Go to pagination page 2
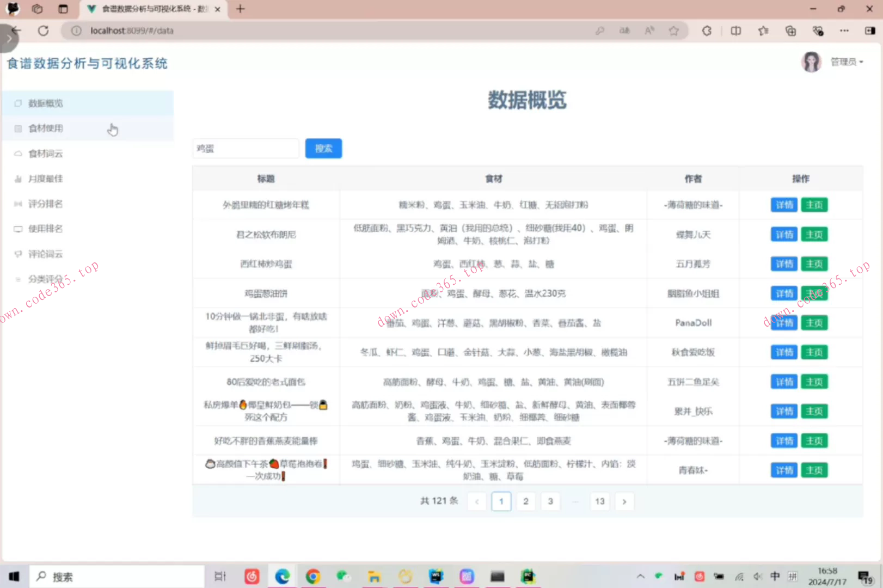 tap(525, 501)
